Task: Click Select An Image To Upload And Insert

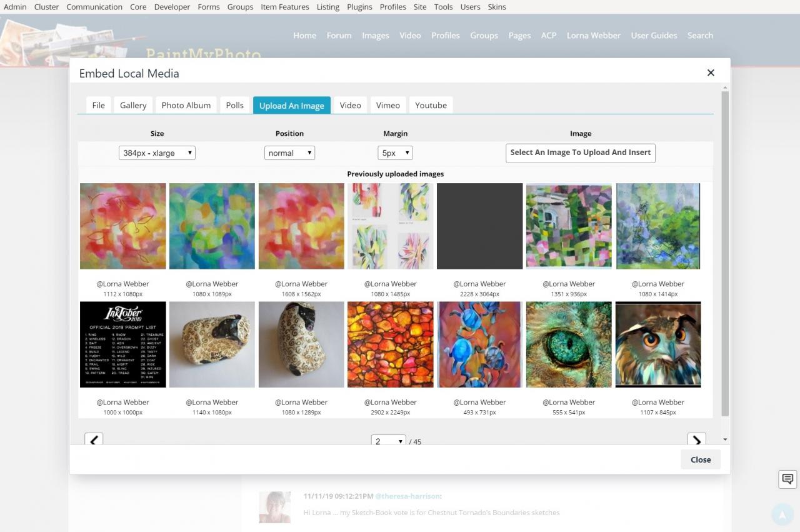Action: 580,153
